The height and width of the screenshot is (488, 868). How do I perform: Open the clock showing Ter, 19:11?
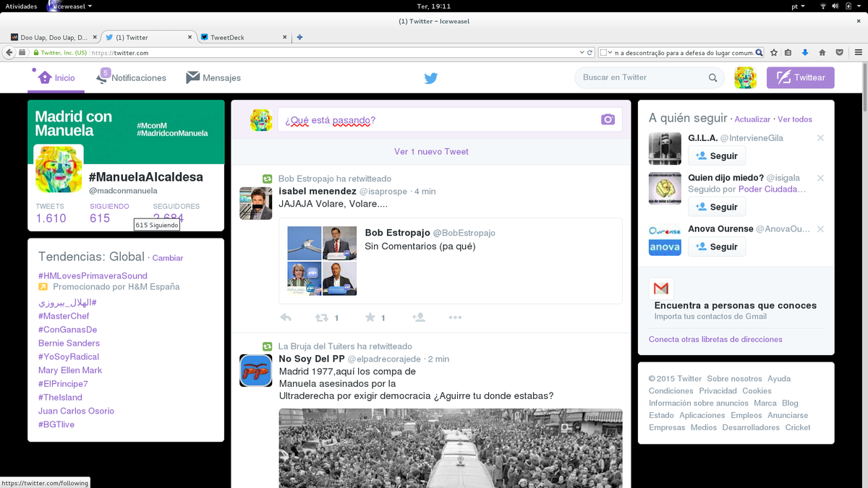[x=433, y=6]
